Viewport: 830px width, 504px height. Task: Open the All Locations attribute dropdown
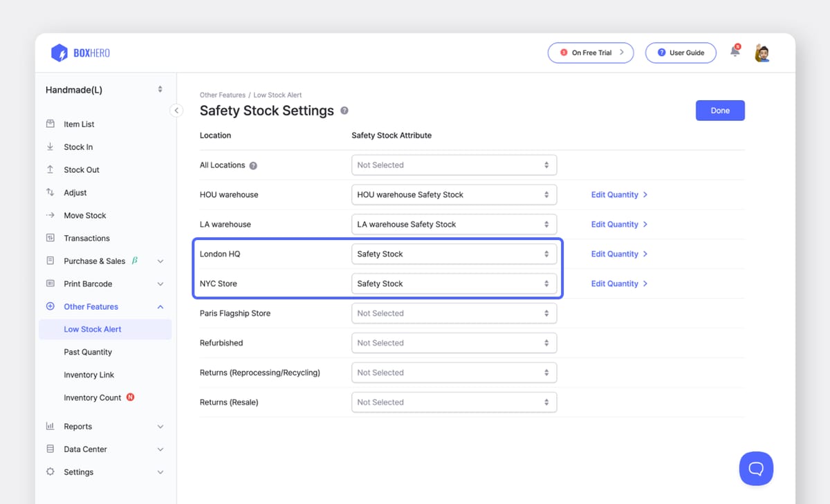[x=454, y=165]
